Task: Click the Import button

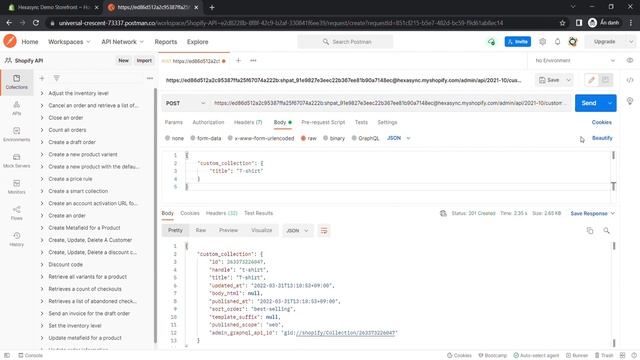Action: coord(144,60)
